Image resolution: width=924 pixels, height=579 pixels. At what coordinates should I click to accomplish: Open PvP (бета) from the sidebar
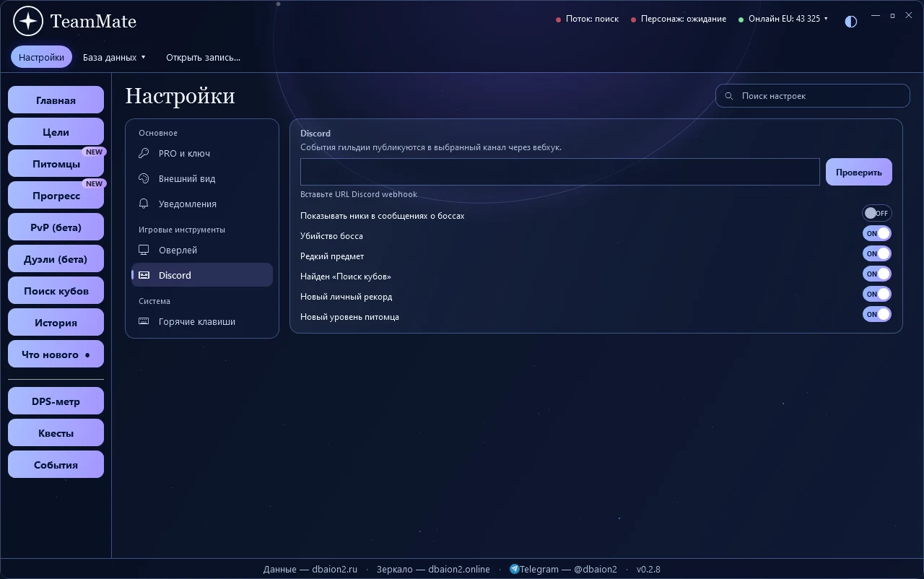tap(56, 227)
